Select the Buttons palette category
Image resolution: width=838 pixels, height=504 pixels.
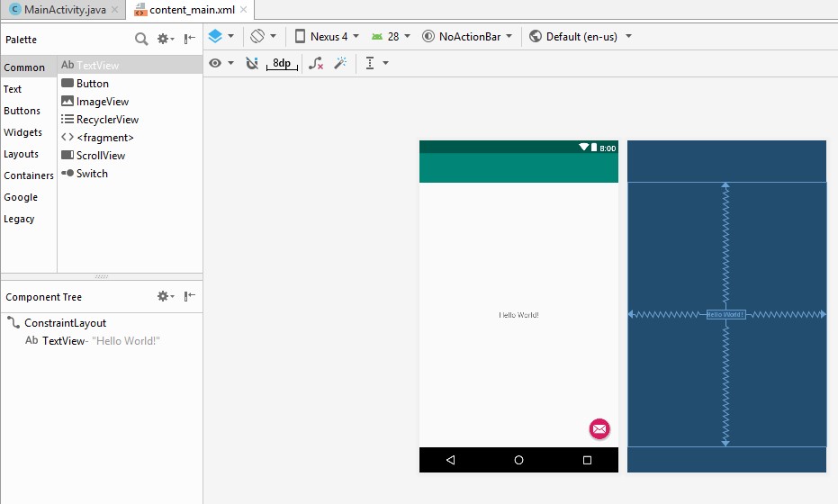click(x=23, y=111)
